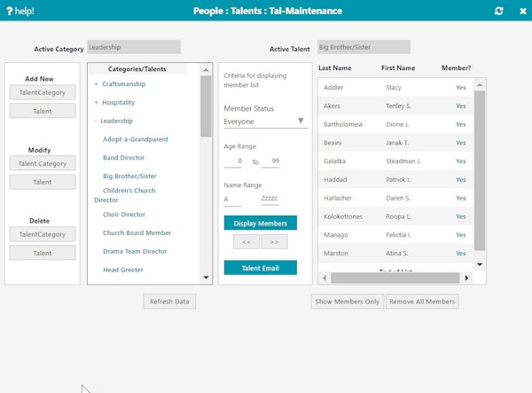The image size is (532, 393).
Task: Click the Age Range minimum field
Action: point(233,162)
